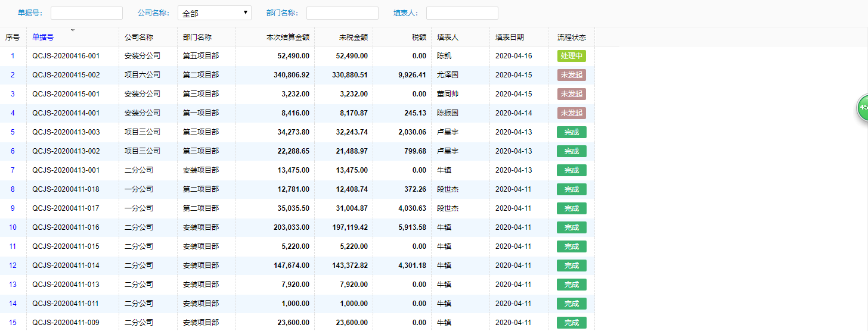Click 完成 status for QCJS-20200413-003
This screenshot has width=868, height=331.
(572, 132)
